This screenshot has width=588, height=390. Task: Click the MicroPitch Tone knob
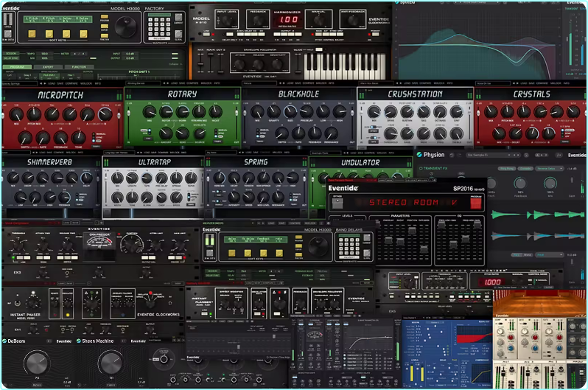coord(78,138)
